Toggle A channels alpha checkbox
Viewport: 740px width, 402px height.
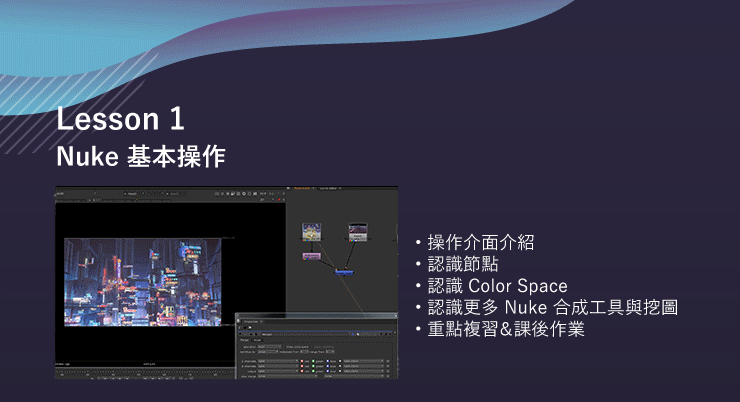pos(340,361)
